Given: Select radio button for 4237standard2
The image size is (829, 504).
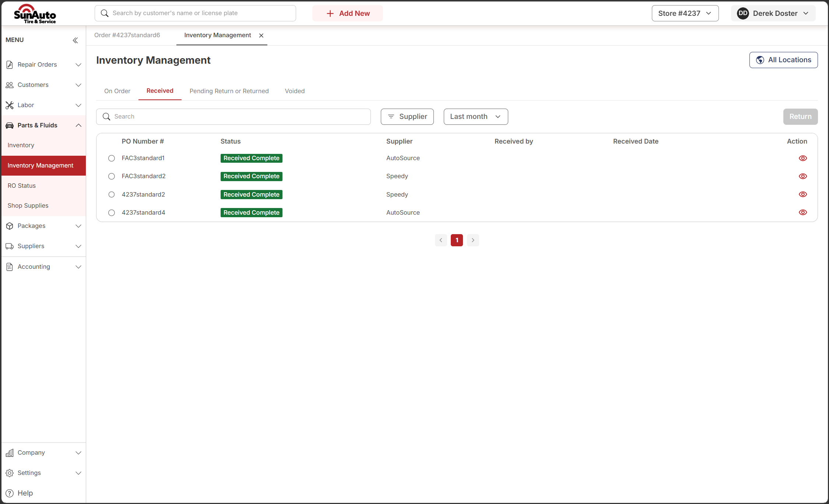Looking at the screenshot, I should 112,195.
